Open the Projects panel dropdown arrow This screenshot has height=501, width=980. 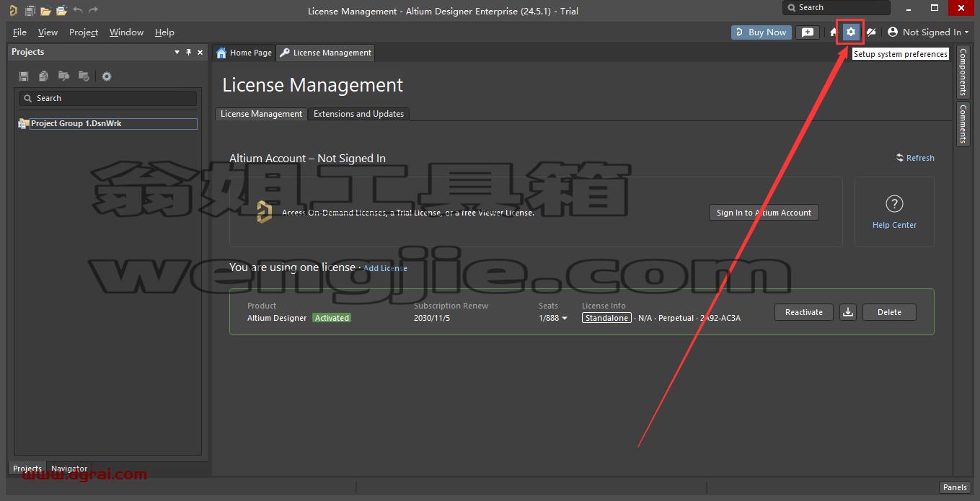177,52
